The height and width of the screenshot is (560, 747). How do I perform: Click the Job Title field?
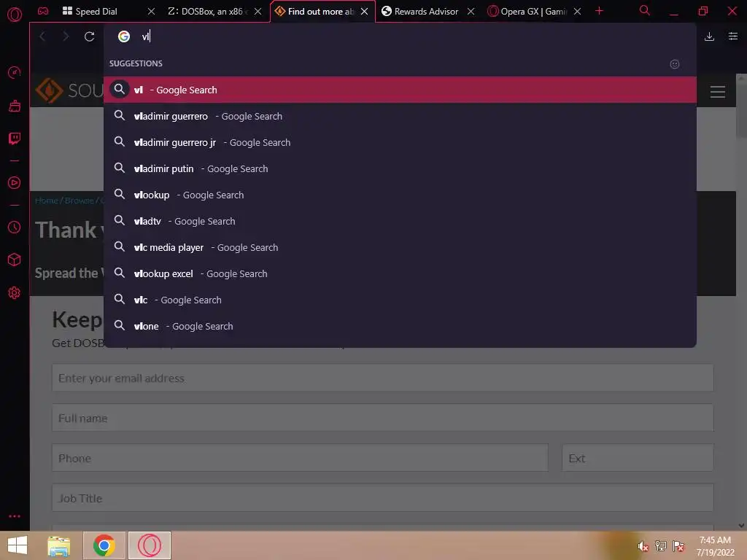pos(382,498)
